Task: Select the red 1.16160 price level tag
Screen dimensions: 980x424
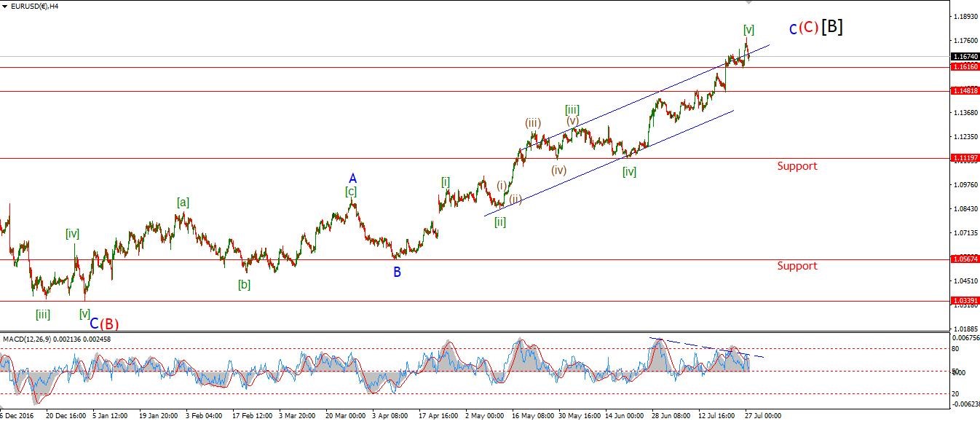Action: point(965,67)
